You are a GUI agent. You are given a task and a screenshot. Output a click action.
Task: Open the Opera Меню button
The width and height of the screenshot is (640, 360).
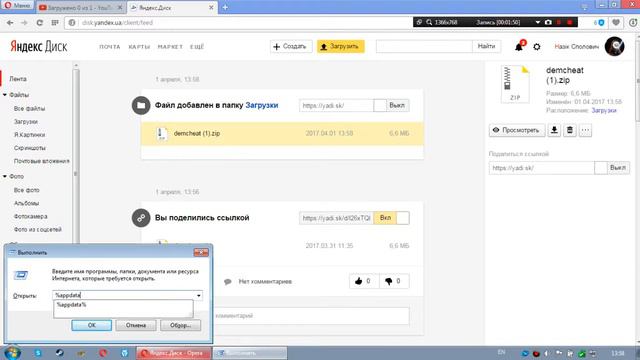click(x=17, y=6)
